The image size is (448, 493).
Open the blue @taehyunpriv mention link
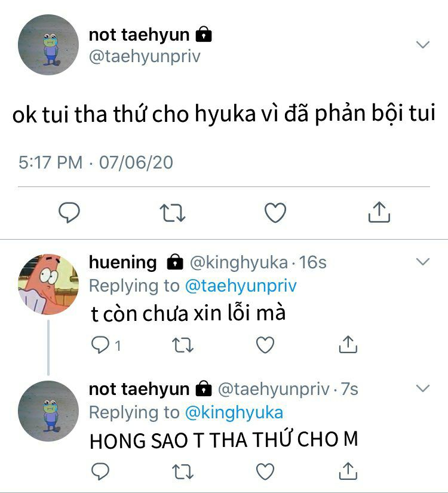[241, 286]
